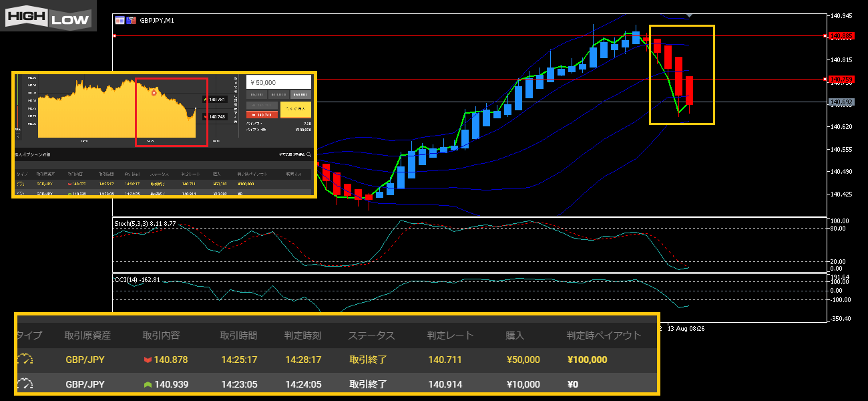This screenshot has width=868, height=401.
Task: Choose the highlighted ¥50,000 preset amount button
Action: (x=300, y=95)
